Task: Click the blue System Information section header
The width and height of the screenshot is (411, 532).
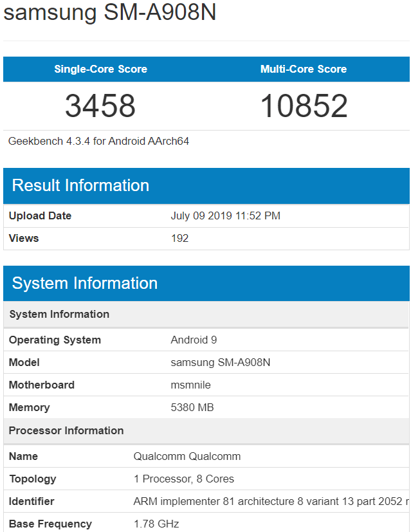Action: [x=206, y=283]
